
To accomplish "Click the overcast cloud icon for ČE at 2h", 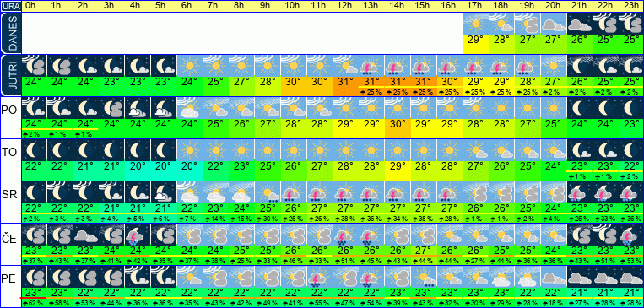I will pyautogui.click(x=86, y=235).
